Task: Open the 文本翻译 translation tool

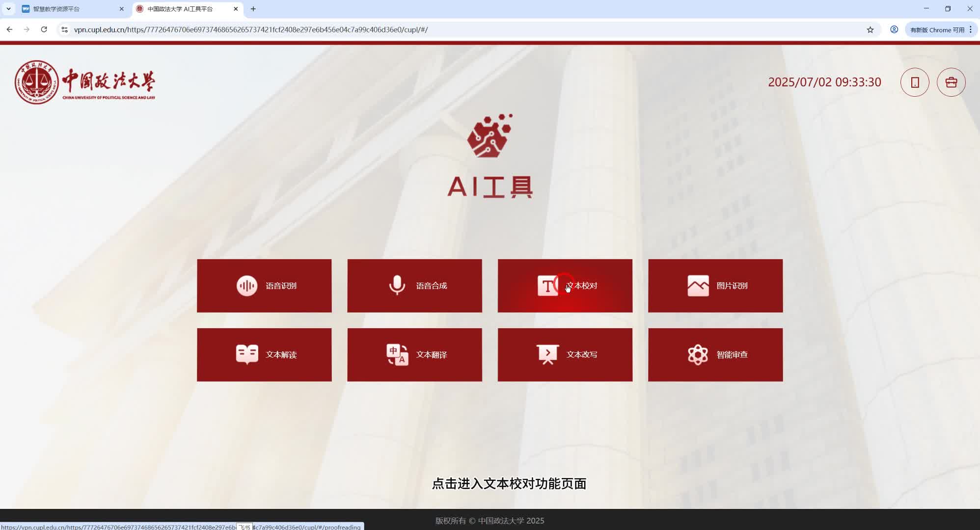Action: point(414,354)
